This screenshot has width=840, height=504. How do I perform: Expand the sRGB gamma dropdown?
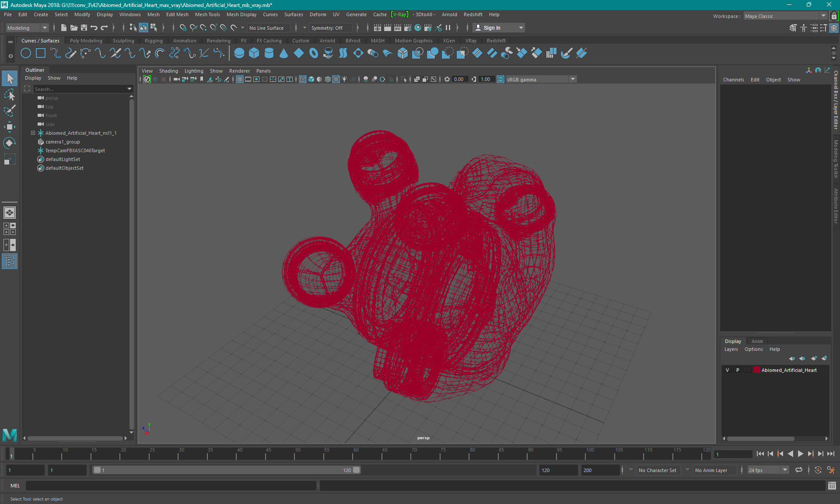pos(572,79)
